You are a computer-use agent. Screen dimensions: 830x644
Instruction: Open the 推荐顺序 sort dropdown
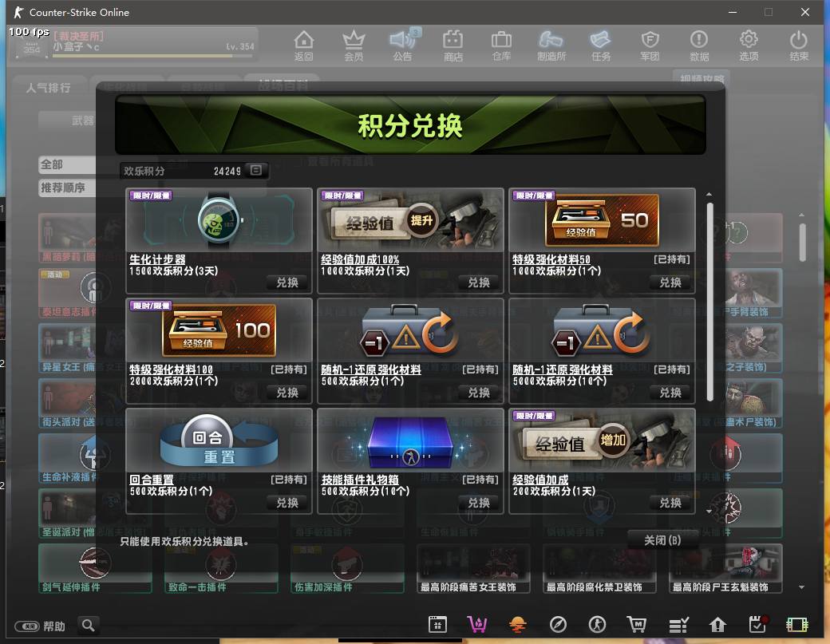point(68,188)
